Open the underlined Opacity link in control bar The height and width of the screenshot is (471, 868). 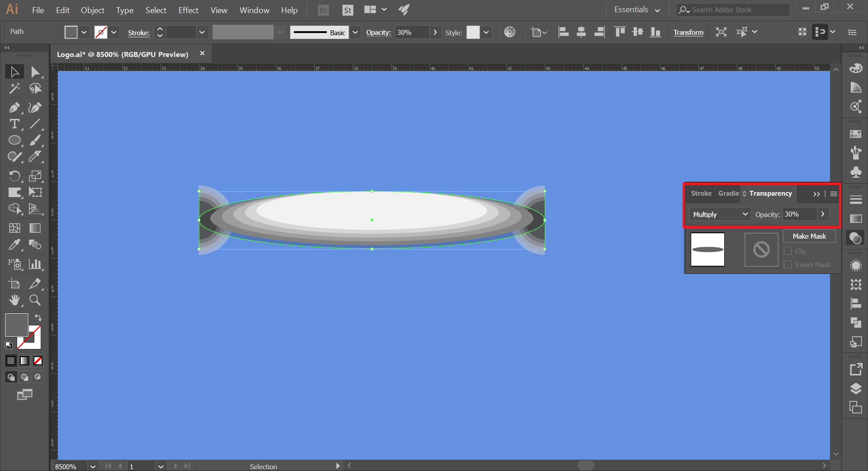click(x=378, y=33)
